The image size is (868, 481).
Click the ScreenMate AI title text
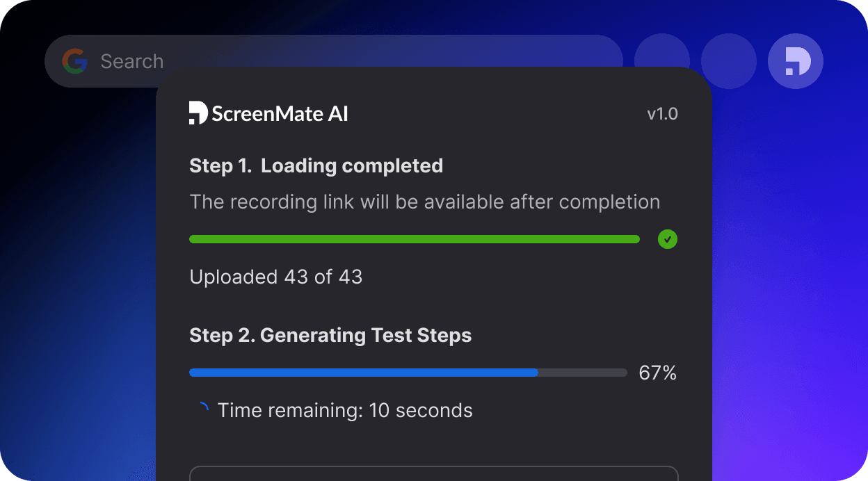point(280,114)
